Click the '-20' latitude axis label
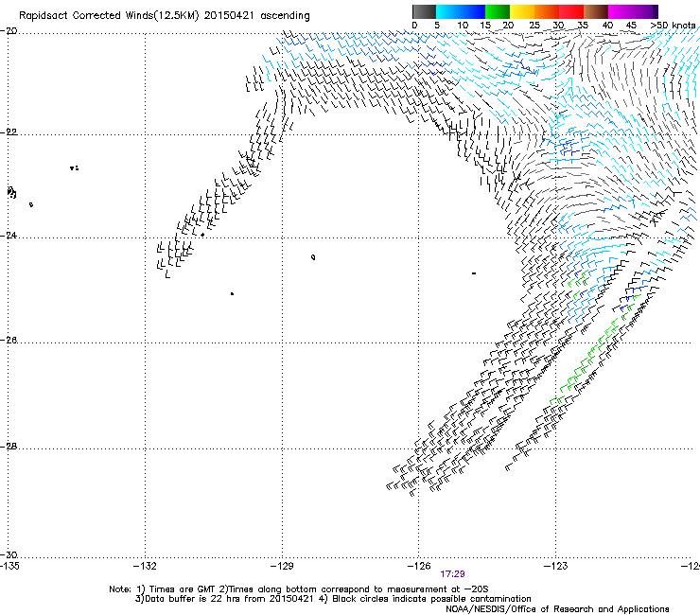The image size is (700, 615). tap(9, 31)
